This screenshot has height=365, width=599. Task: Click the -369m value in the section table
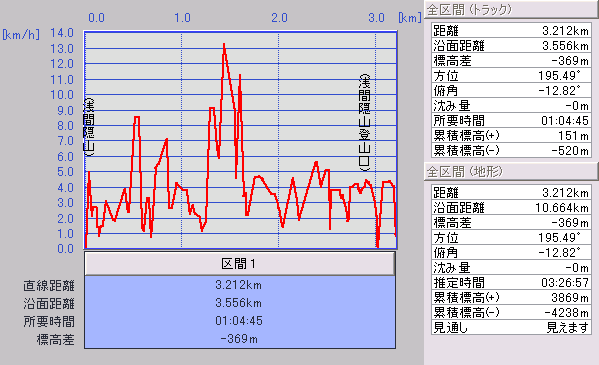pyautogui.click(x=239, y=339)
